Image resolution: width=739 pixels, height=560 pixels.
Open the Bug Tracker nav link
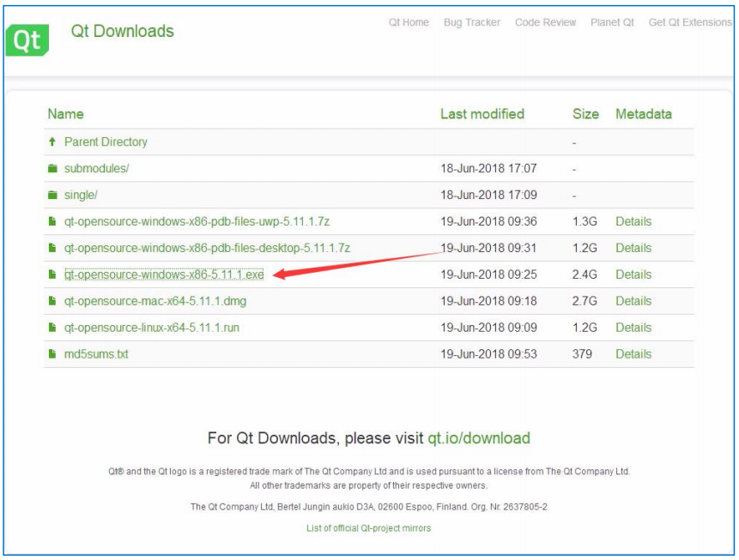[x=472, y=22]
